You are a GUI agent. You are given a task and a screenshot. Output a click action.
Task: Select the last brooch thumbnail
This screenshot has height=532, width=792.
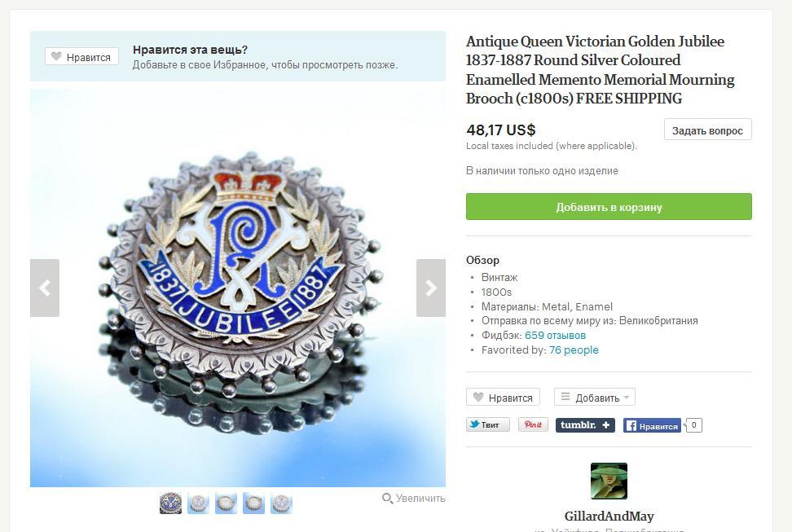pos(281,503)
